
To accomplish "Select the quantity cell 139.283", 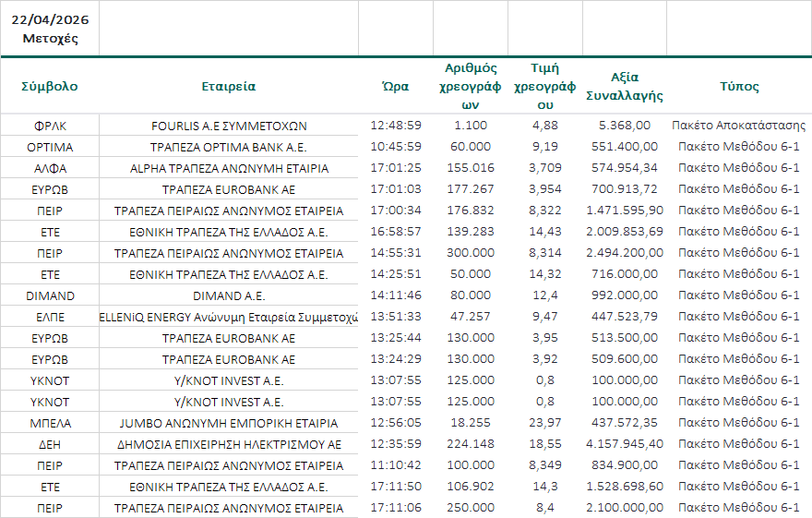I will pos(471,232).
